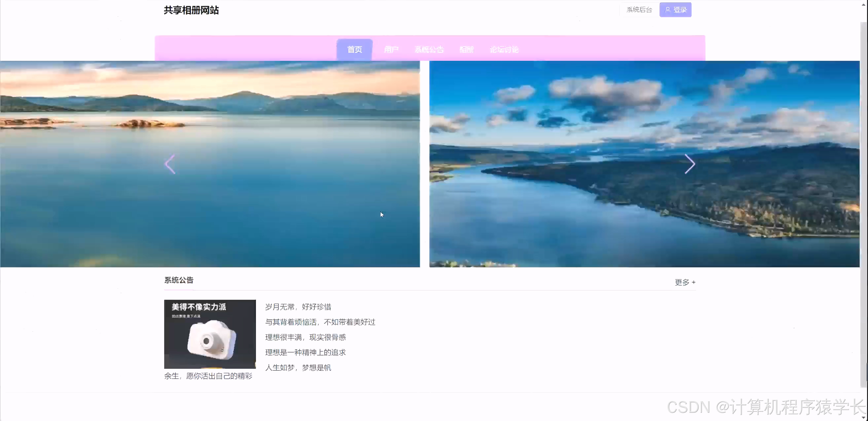Click the right carousel arrow
The height and width of the screenshot is (421, 868).
click(690, 164)
